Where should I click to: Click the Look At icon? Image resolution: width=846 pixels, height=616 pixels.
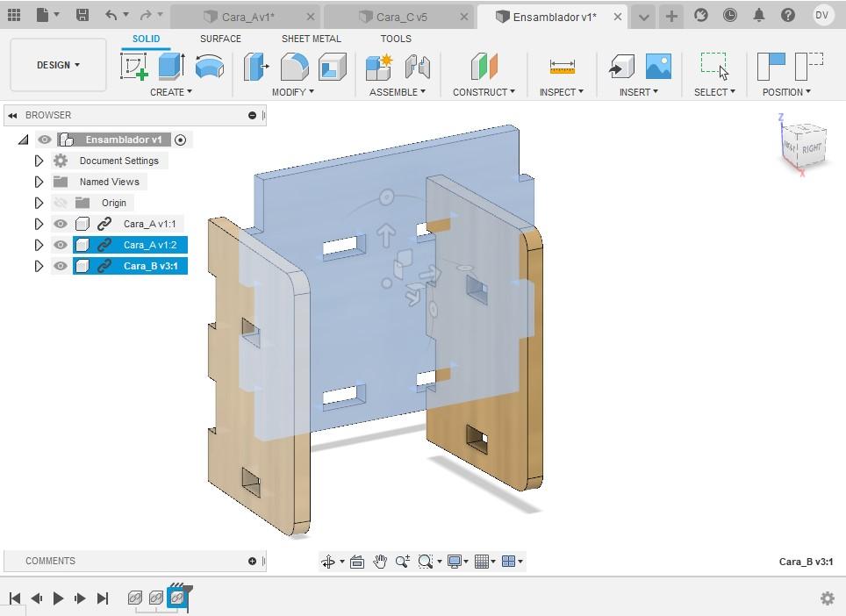pos(357,562)
